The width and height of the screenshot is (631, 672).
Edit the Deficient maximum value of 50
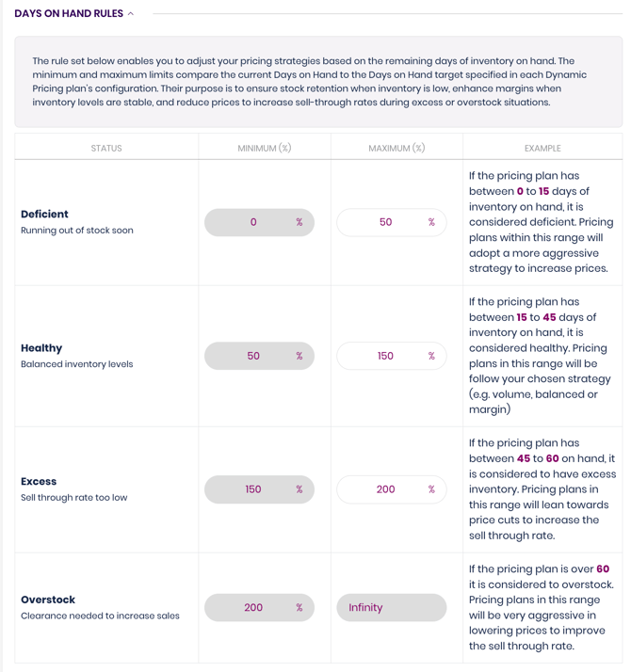pyautogui.click(x=384, y=222)
